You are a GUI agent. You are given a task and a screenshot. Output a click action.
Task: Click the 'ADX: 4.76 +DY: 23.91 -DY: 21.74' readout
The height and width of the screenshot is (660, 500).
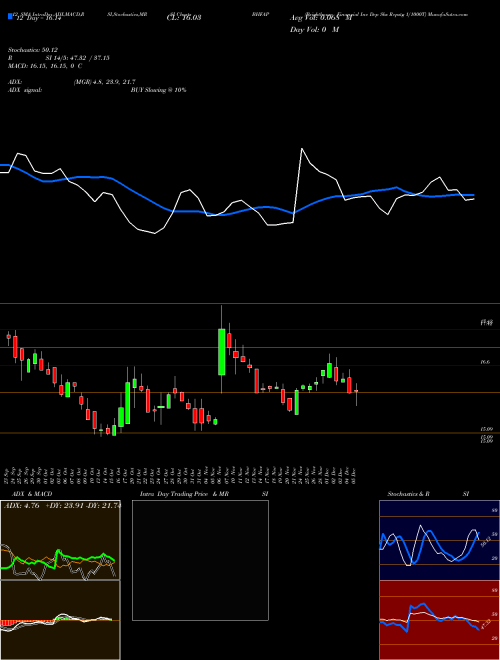pyautogui.click(x=62, y=506)
